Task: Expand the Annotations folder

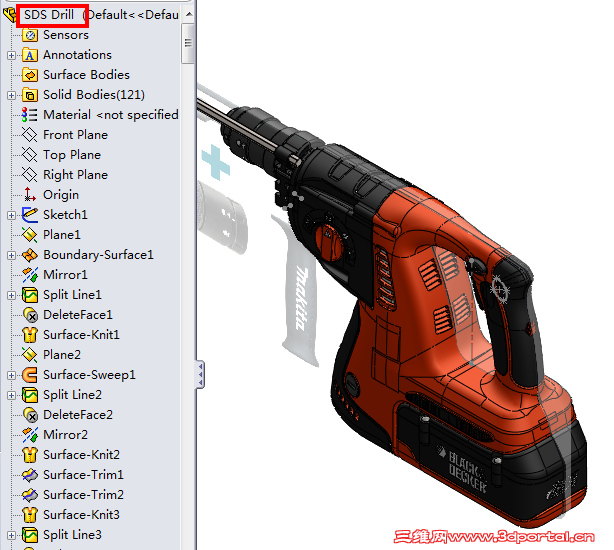Action: [11, 56]
